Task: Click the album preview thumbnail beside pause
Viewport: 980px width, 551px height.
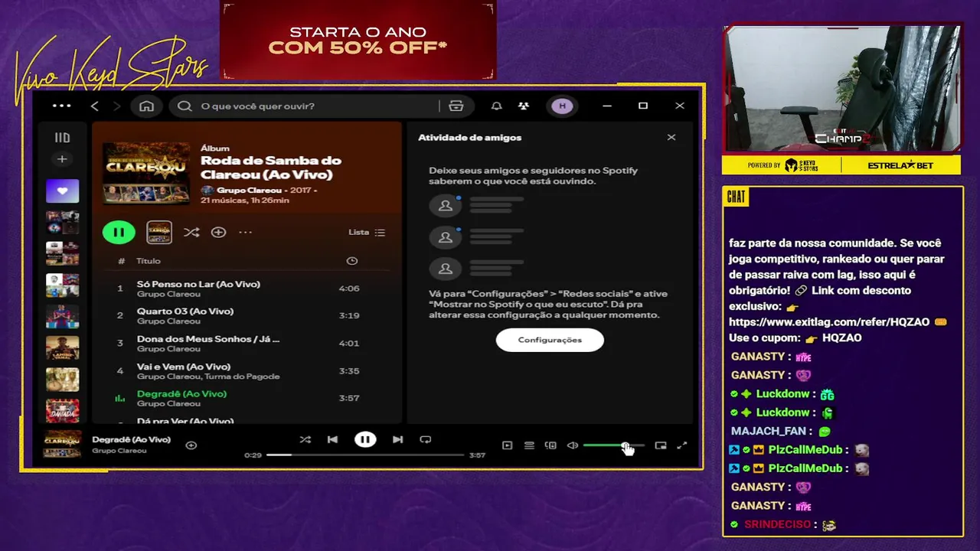Action: (x=159, y=232)
